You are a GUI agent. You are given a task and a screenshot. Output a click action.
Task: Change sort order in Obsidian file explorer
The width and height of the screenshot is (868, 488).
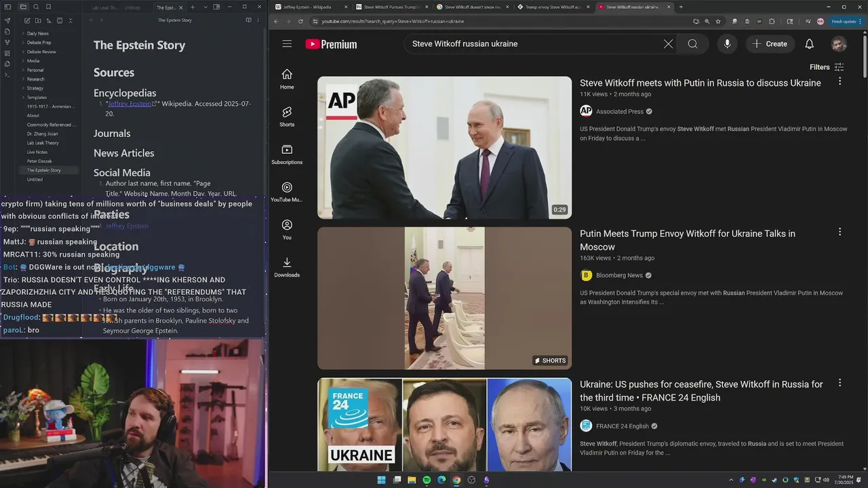click(49, 21)
